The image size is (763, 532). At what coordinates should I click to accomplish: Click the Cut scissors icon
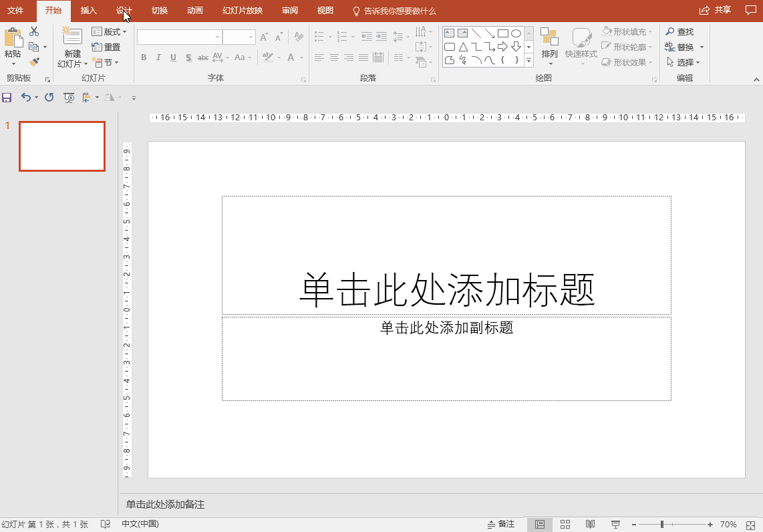click(34, 31)
